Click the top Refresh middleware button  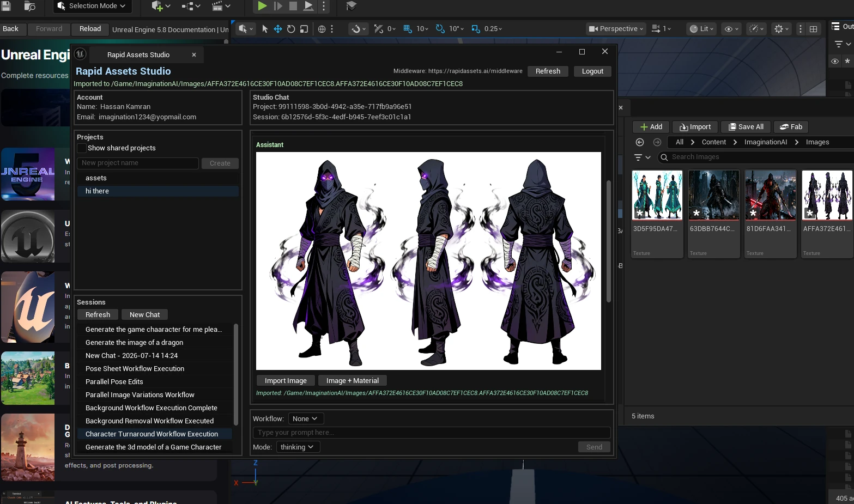[548, 71]
